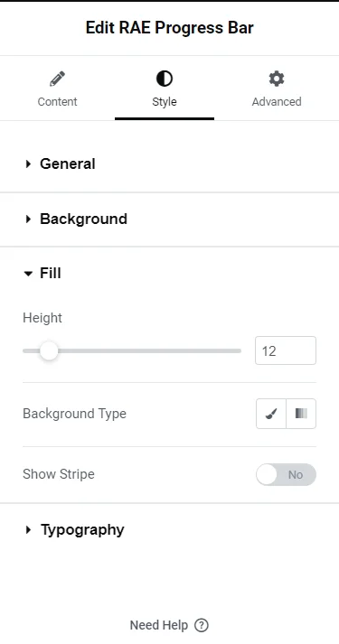The image size is (339, 644).
Task: Click the Height slider handle
Action: click(49, 350)
